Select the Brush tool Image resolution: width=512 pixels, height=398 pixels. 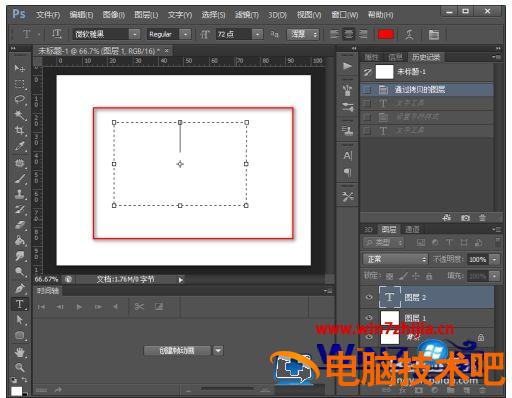tap(19, 179)
